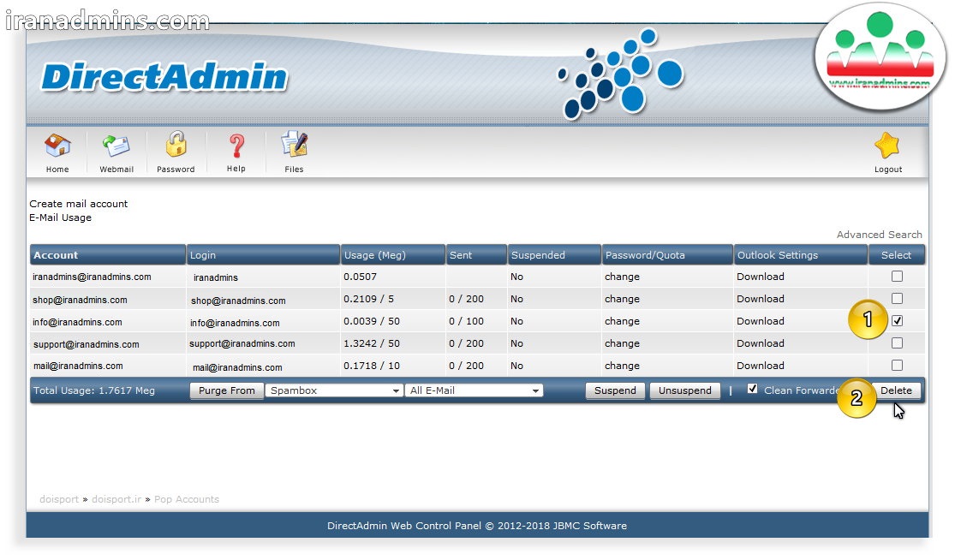
Task: Open the Home icon
Action: (x=57, y=146)
